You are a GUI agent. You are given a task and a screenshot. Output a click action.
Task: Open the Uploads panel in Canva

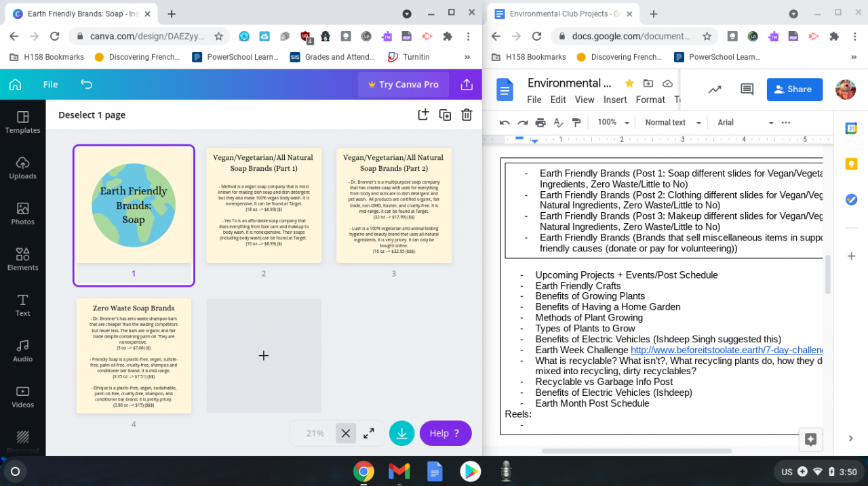coord(23,168)
